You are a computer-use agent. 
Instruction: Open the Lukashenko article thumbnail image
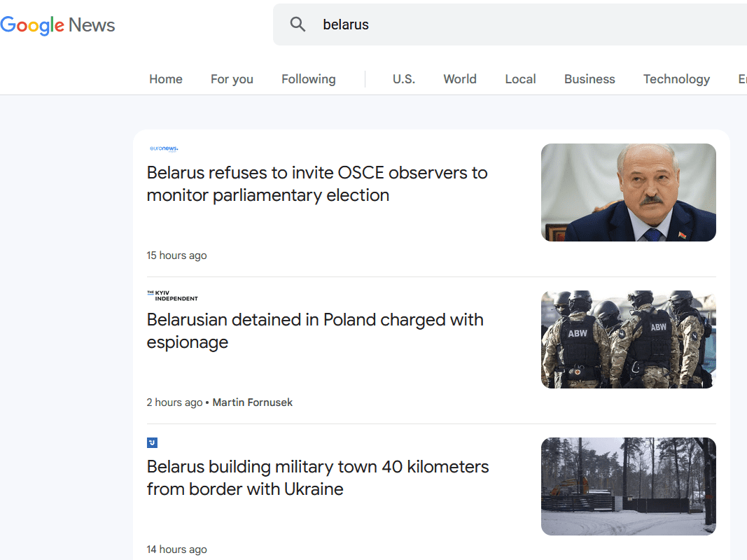[629, 192]
